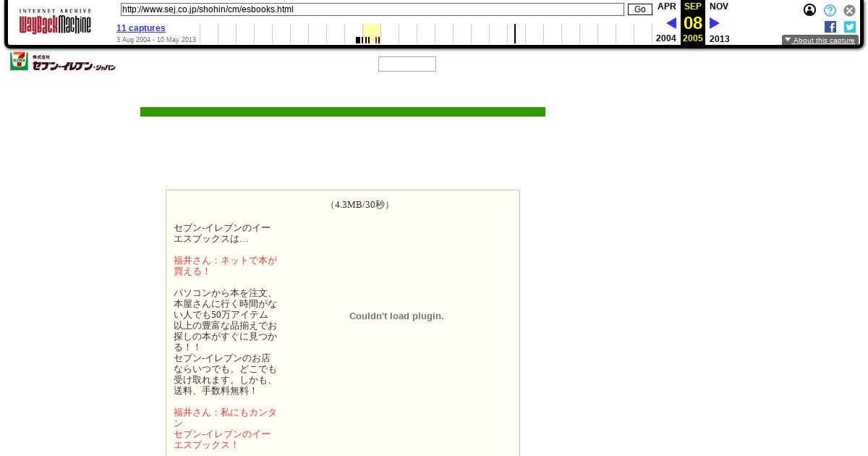Open the Wayback Machine logo
The width and height of the screenshot is (868, 456).
pos(55,22)
